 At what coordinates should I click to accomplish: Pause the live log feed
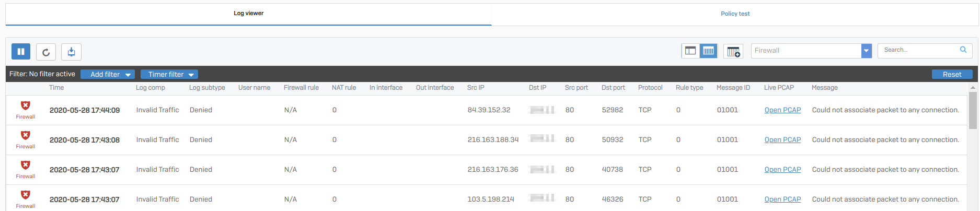21,52
